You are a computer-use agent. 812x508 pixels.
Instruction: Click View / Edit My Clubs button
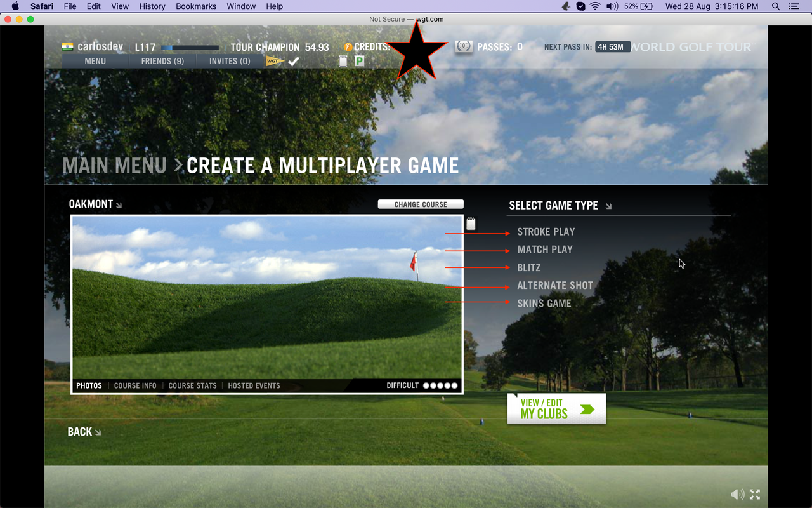pyautogui.click(x=556, y=409)
